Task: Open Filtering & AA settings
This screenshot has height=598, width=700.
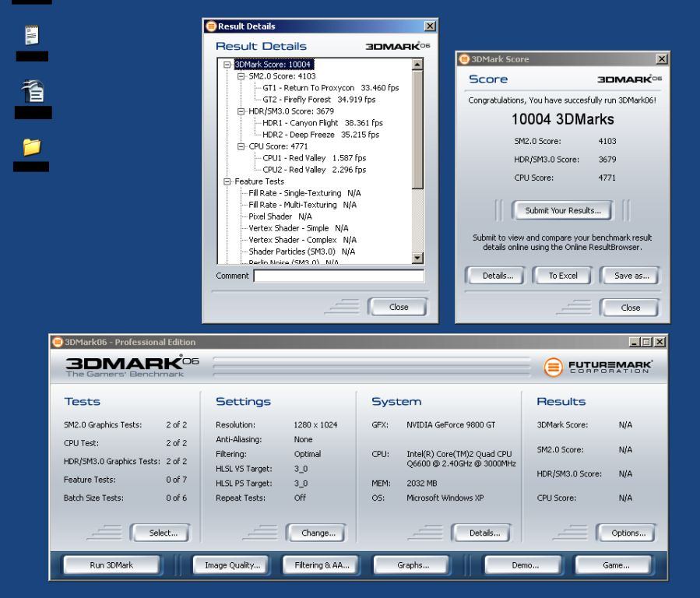Action: [322, 565]
